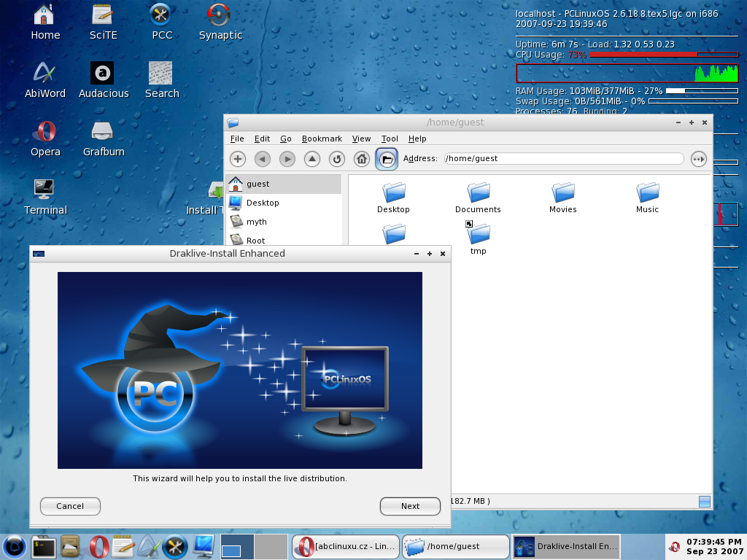This screenshot has height=560, width=747.
Task: Launch Opera from the desktop
Action: click(x=44, y=139)
